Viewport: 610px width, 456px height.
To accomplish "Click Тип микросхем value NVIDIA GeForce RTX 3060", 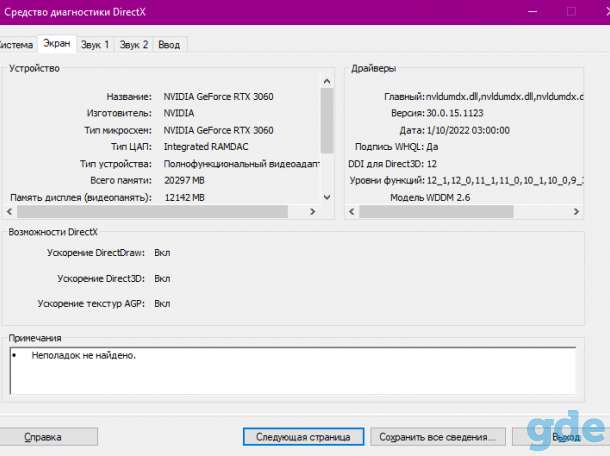I will (x=218, y=130).
